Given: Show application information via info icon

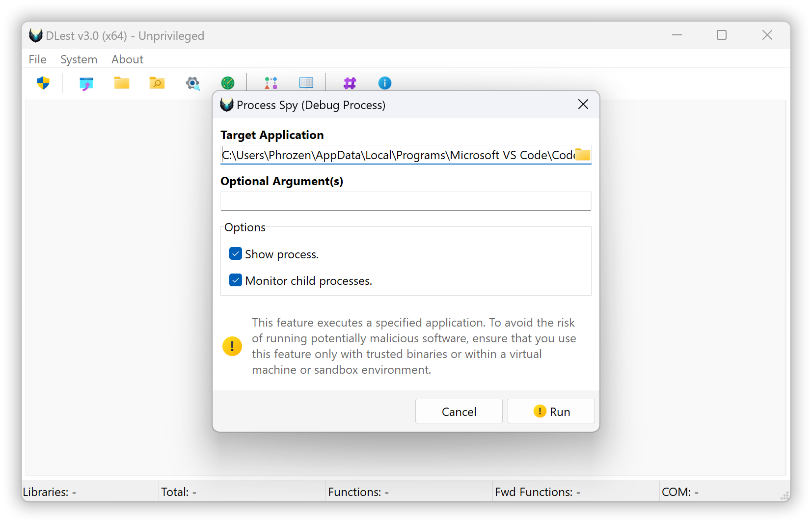Looking at the screenshot, I should (384, 83).
